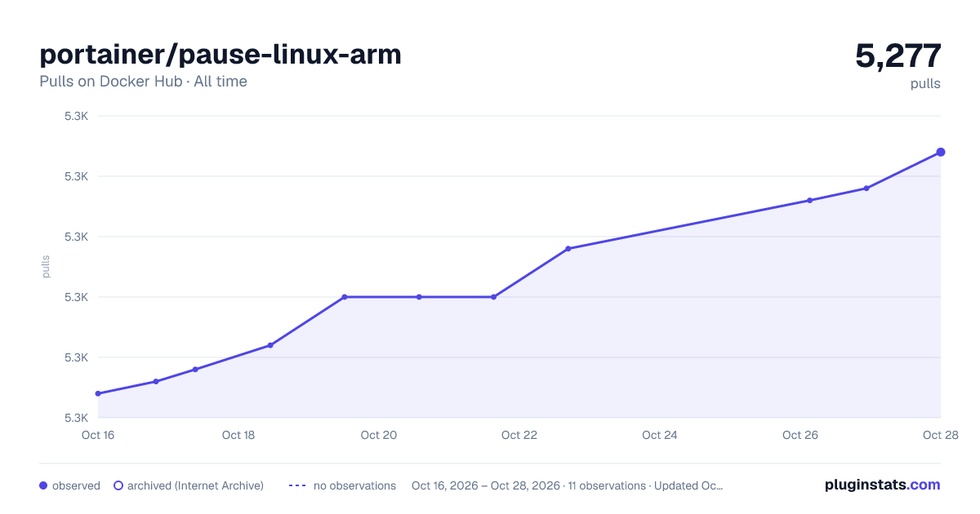Click the Oct 18 axis label
Image resolution: width=980 pixels, height=514 pixels.
[238, 435]
